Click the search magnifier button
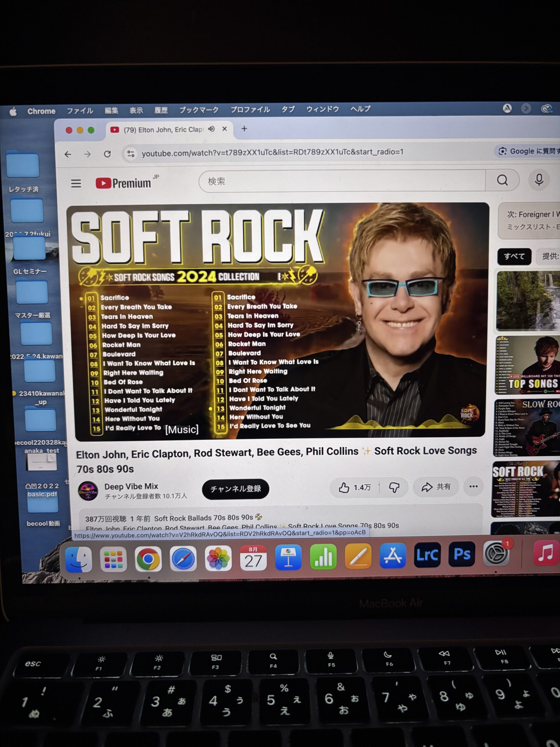560x747 pixels. (x=502, y=180)
